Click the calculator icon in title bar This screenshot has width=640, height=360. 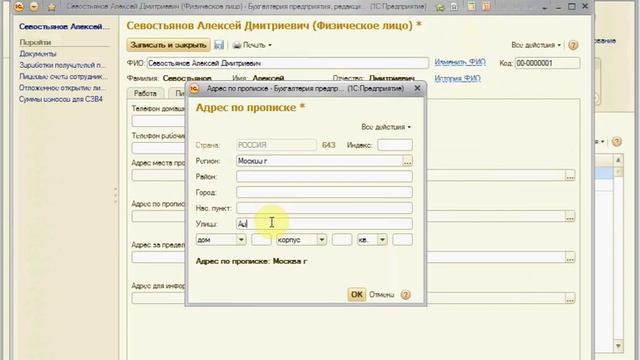[x=454, y=7]
